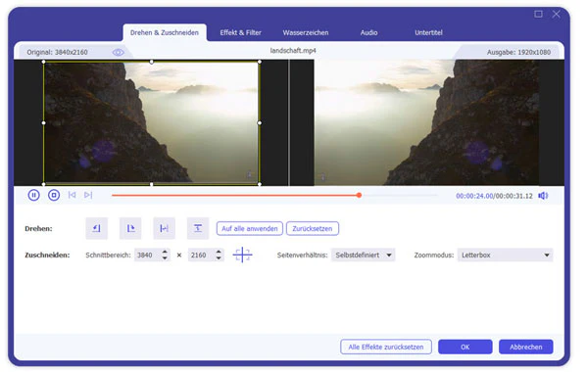Screen dimensions: 588x372
Task: Center the crop area with the crosshair icon
Action: 243,255
